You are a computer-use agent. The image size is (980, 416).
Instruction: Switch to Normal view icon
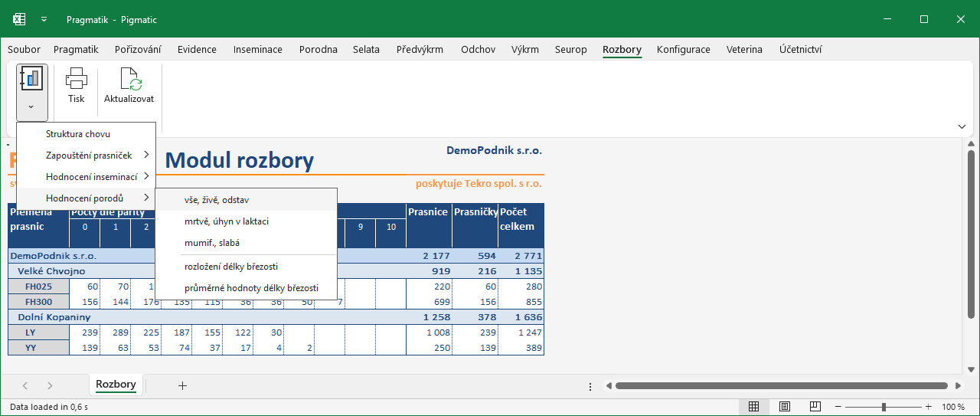(x=753, y=407)
